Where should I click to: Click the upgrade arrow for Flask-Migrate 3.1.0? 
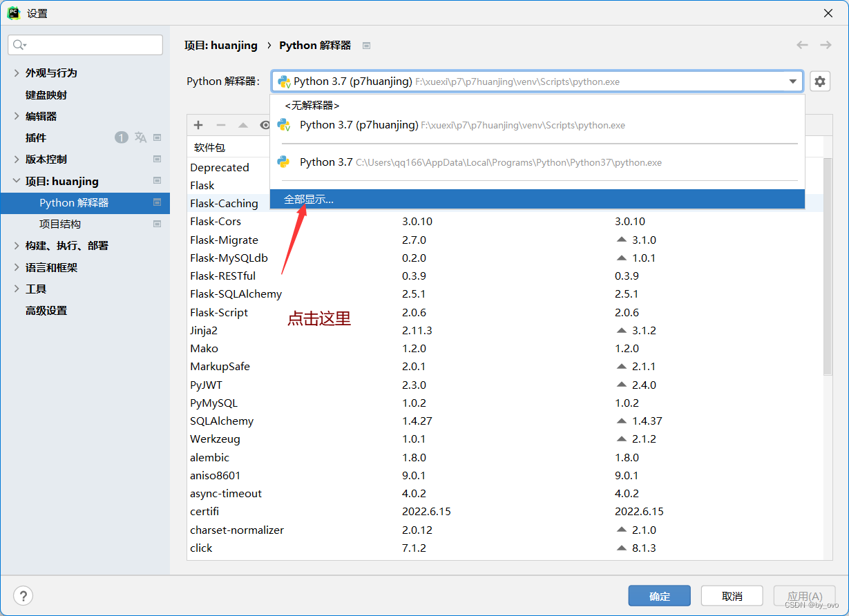pos(620,240)
